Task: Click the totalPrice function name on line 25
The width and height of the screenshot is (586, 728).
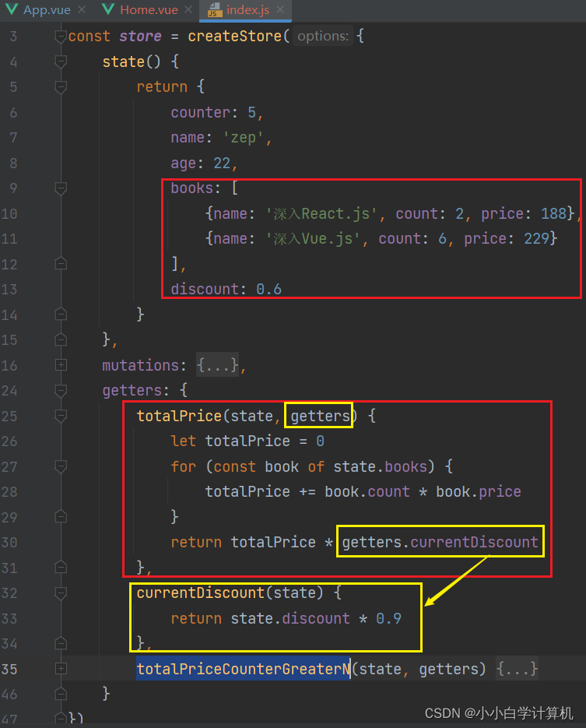Action: [x=179, y=416]
